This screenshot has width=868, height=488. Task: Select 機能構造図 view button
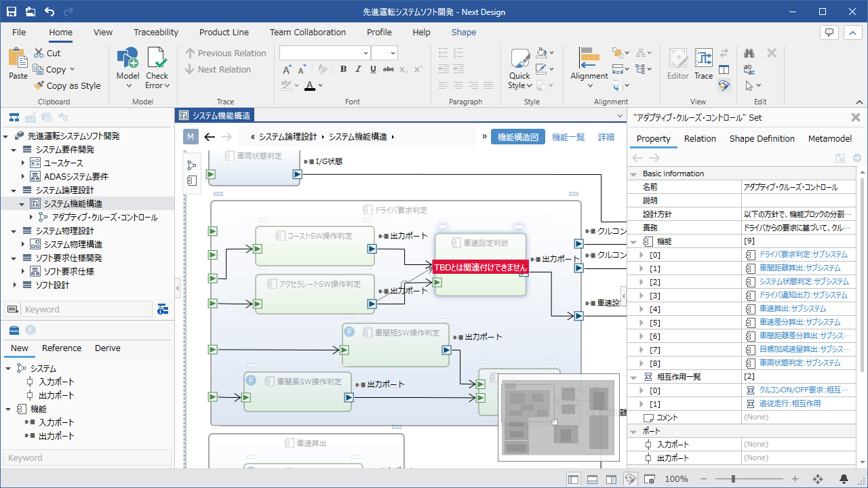pyautogui.click(x=518, y=136)
